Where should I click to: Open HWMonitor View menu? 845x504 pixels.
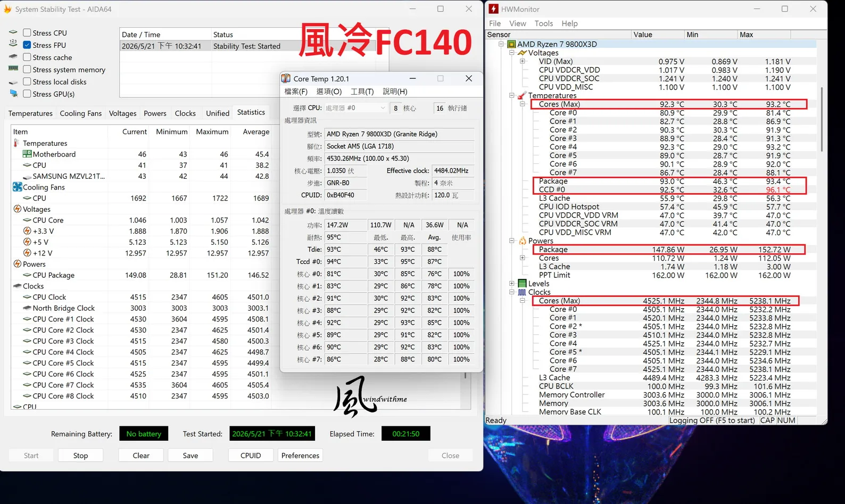coord(518,23)
